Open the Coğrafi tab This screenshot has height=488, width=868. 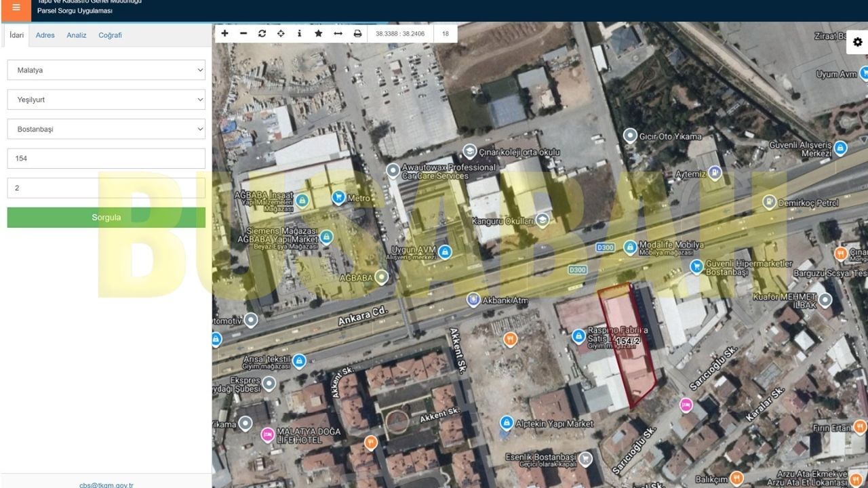pyautogui.click(x=110, y=35)
